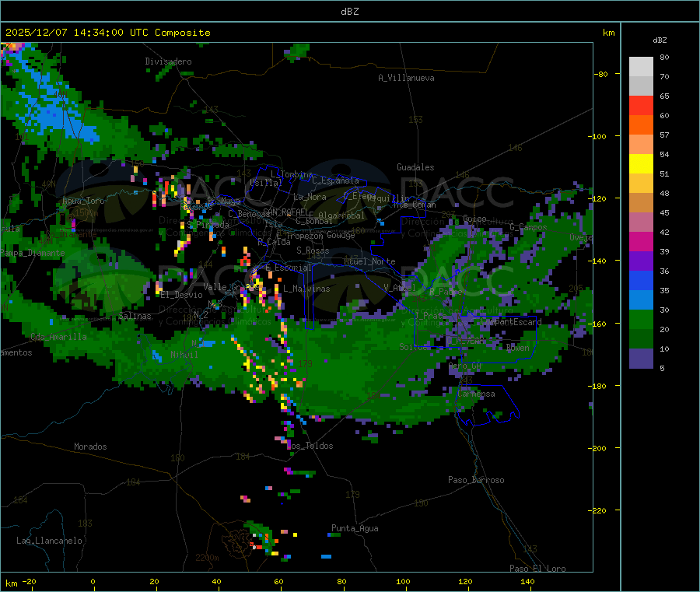The image size is (700, 592).
Task: Click the 'A_Villanueva' place label
Action: point(406,78)
